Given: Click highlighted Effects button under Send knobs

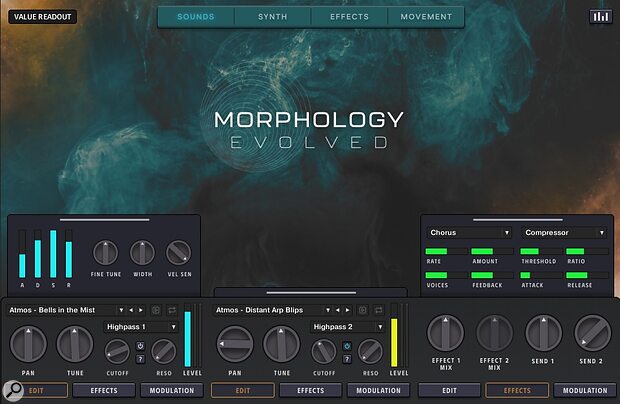Looking at the screenshot, I should tap(517, 391).
